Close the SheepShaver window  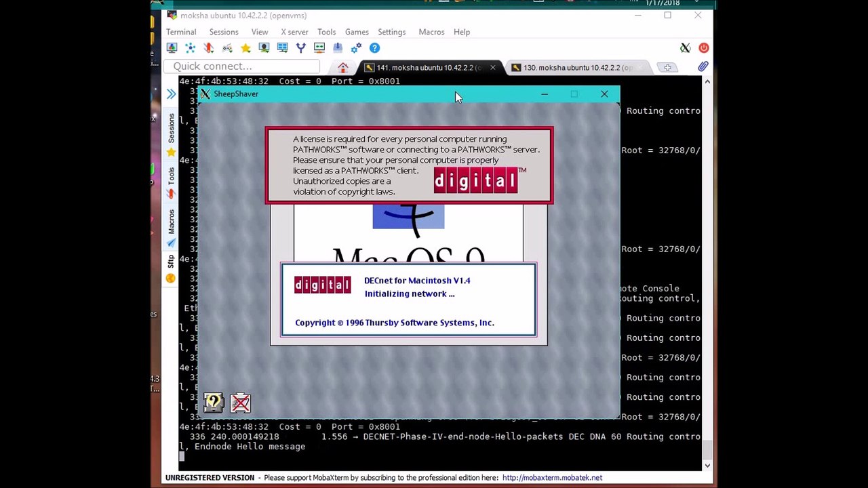(x=604, y=94)
